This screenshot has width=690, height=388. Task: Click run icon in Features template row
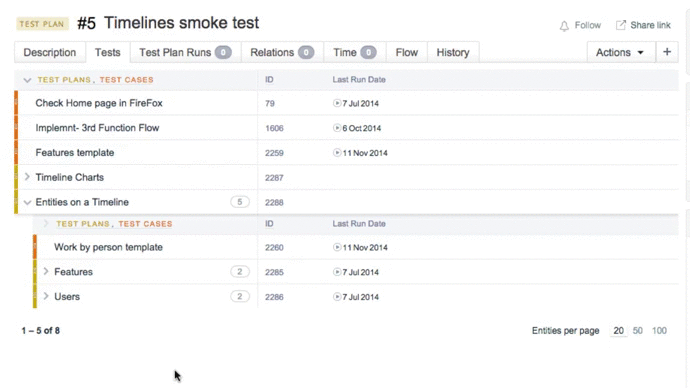pos(337,153)
